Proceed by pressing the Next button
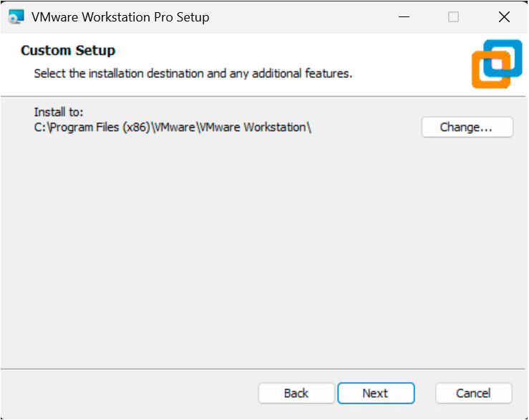 tap(376, 393)
